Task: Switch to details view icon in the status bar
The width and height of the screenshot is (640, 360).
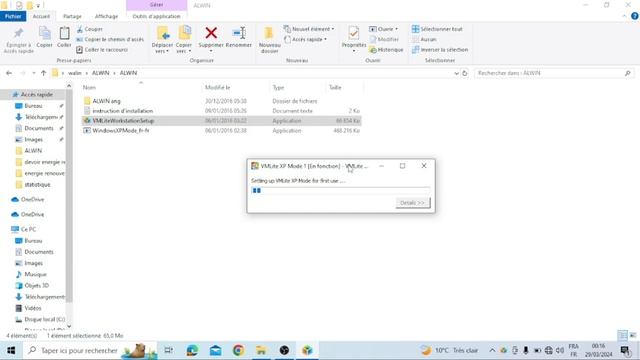Action: click(622, 336)
